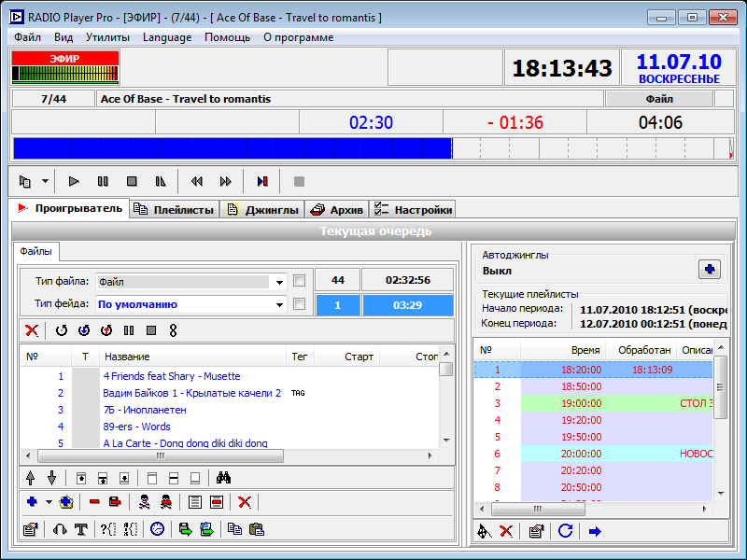The width and height of the screenshot is (747, 560).
Task: Click the blue refresh icon below the playlist schedule
Action: [565, 531]
